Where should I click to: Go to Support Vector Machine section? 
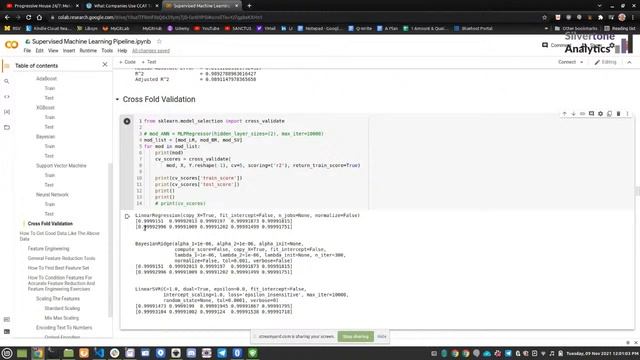tap(61, 166)
